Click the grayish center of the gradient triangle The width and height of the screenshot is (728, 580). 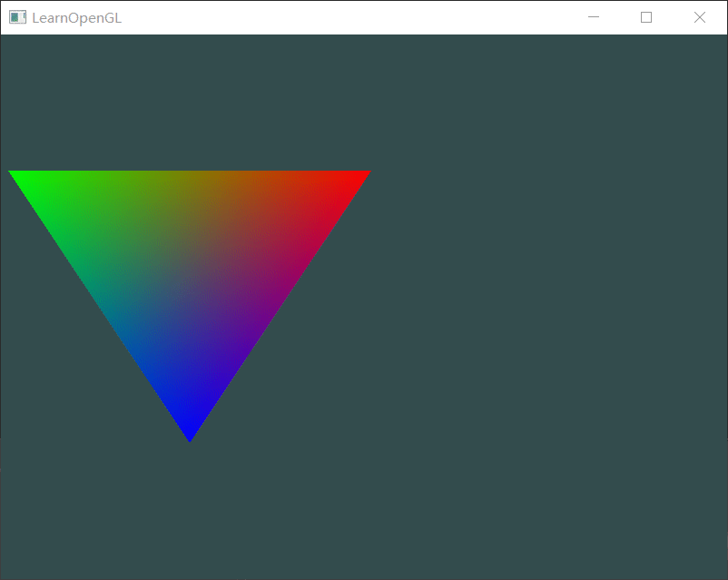pyautogui.click(x=190, y=261)
